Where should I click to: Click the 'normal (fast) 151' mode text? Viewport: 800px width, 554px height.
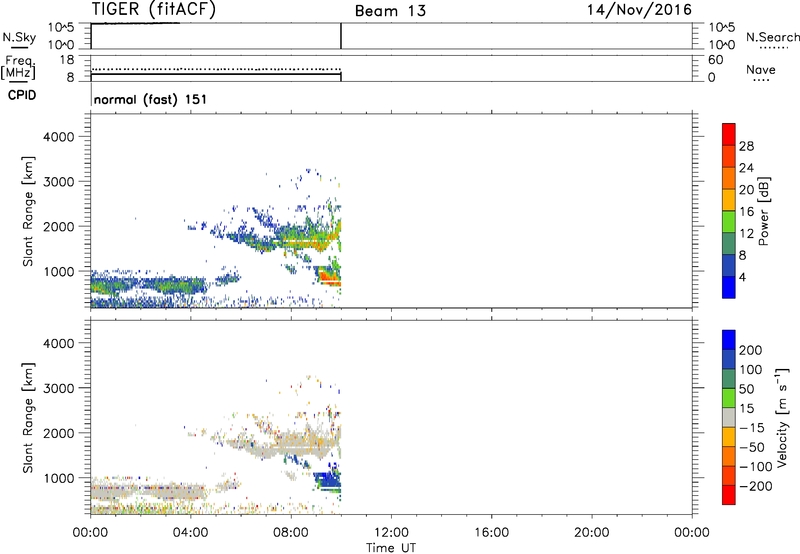(x=151, y=99)
